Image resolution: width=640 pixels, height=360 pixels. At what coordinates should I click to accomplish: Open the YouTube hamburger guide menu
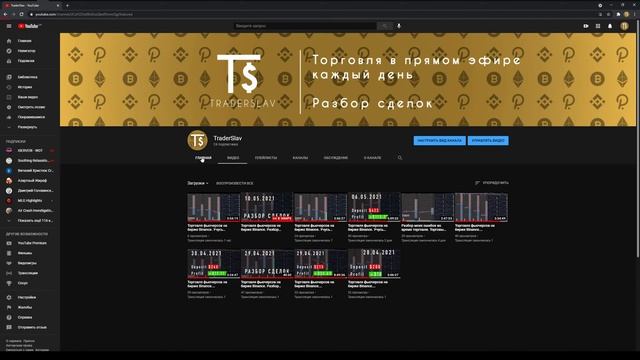pos(9,26)
